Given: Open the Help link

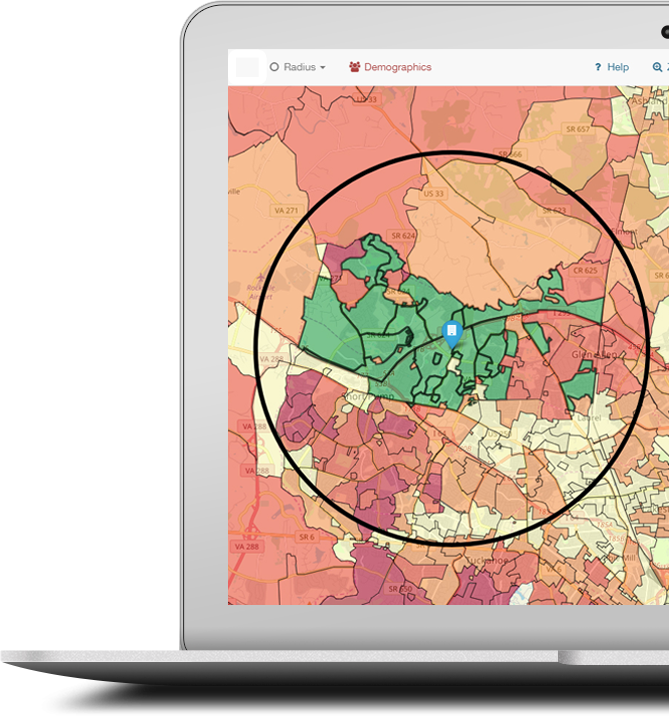Looking at the screenshot, I should [x=618, y=67].
